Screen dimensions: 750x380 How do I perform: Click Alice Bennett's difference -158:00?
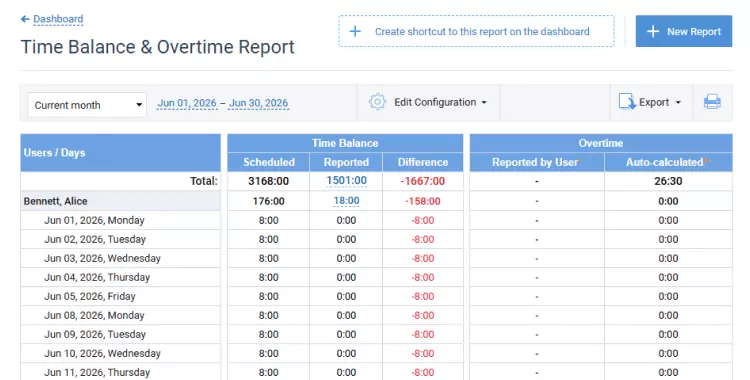(x=423, y=201)
